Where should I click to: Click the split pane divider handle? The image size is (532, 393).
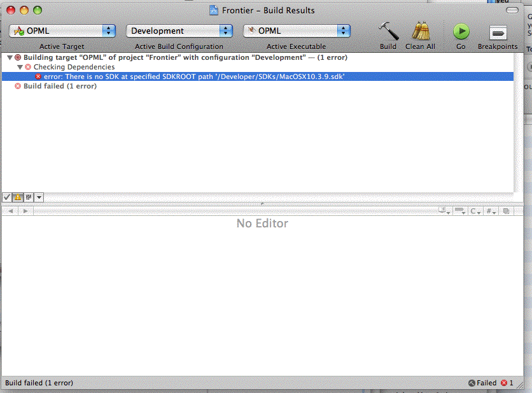[x=263, y=203]
